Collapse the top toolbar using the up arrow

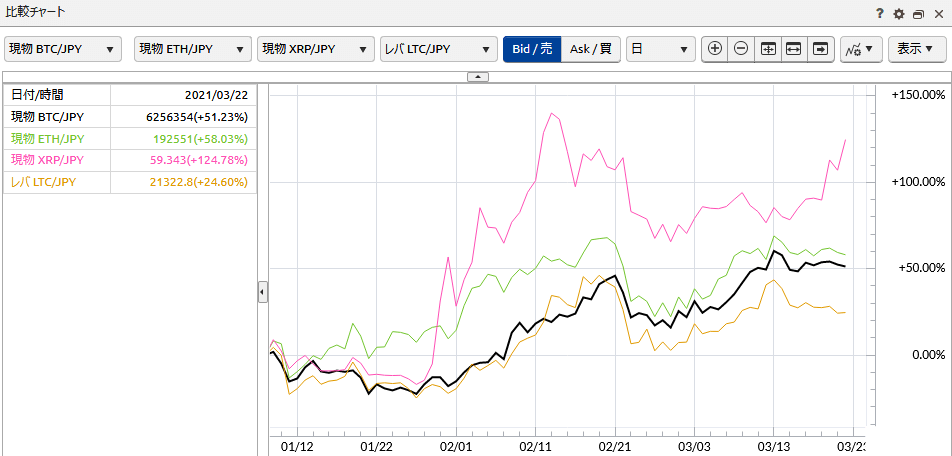point(477,76)
